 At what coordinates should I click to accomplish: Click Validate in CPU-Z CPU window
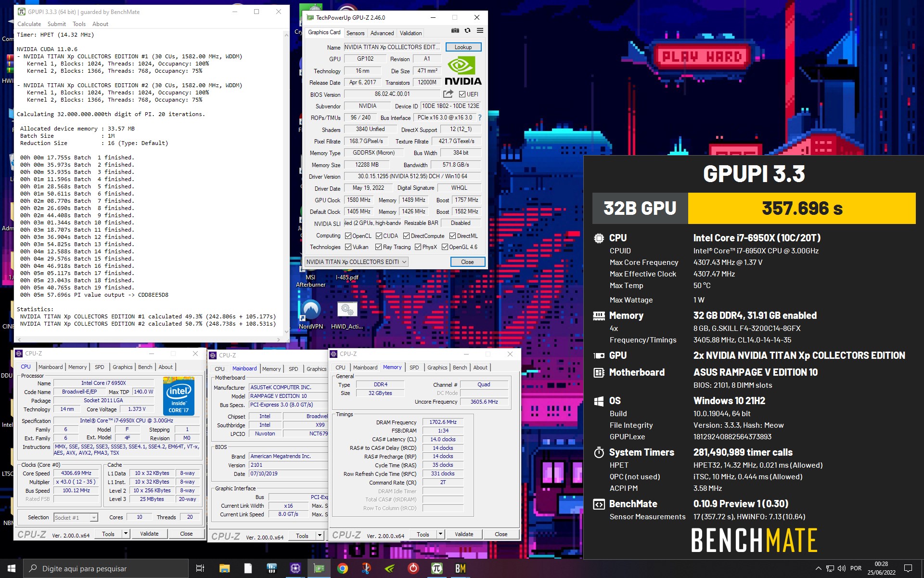click(x=149, y=534)
